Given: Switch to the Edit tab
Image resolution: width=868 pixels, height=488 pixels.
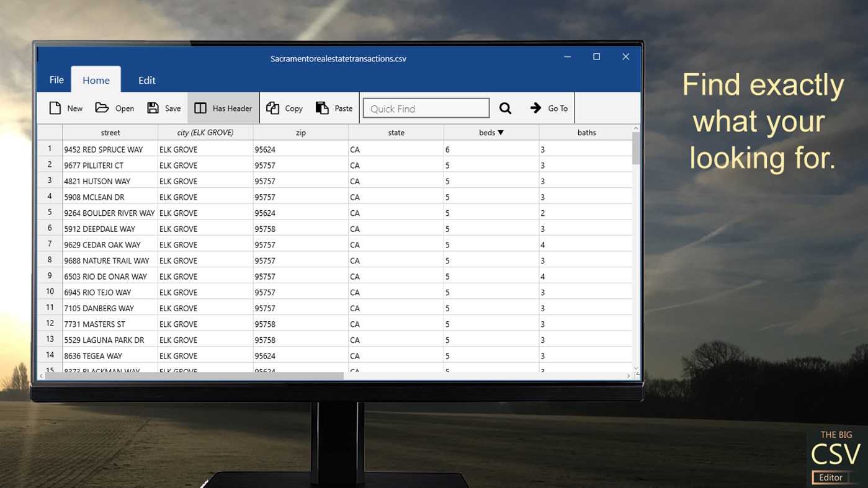Looking at the screenshot, I should 146,79.
